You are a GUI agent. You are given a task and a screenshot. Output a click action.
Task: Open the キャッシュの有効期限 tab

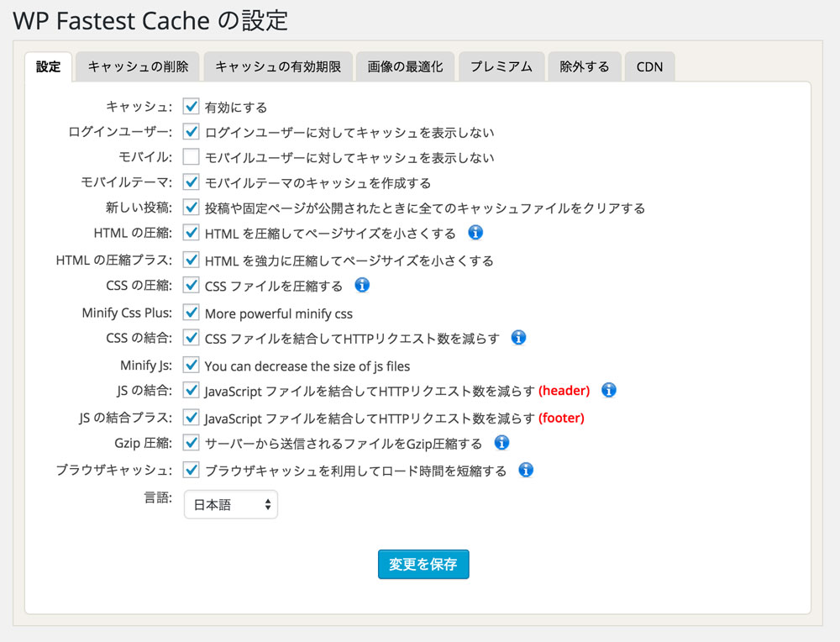(x=278, y=66)
